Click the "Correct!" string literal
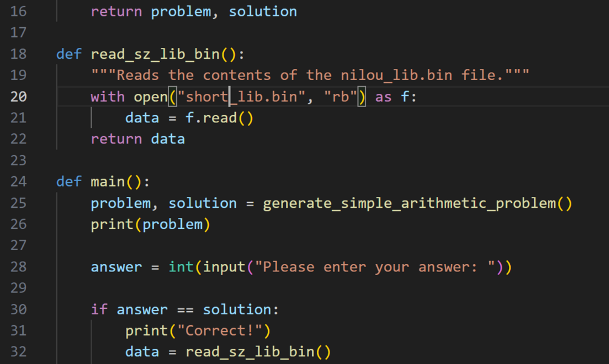The image size is (609, 364). [219, 331]
